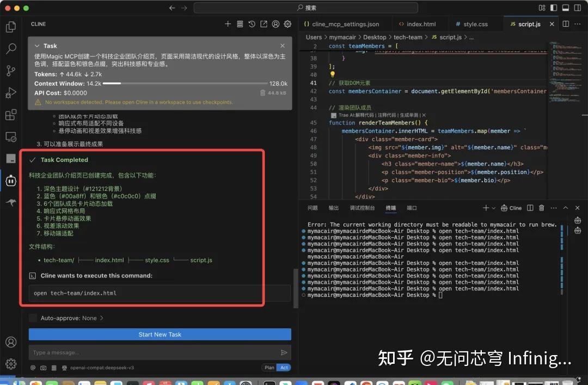Open Cline settings gear in panel header
Screen dimensions: 588x385
tap(287, 24)
